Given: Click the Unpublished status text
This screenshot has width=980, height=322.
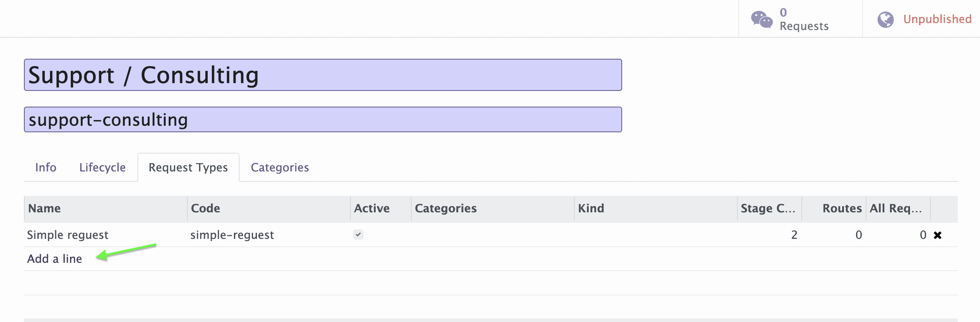Looking at the screenshot, I should [x=937, y=19].
